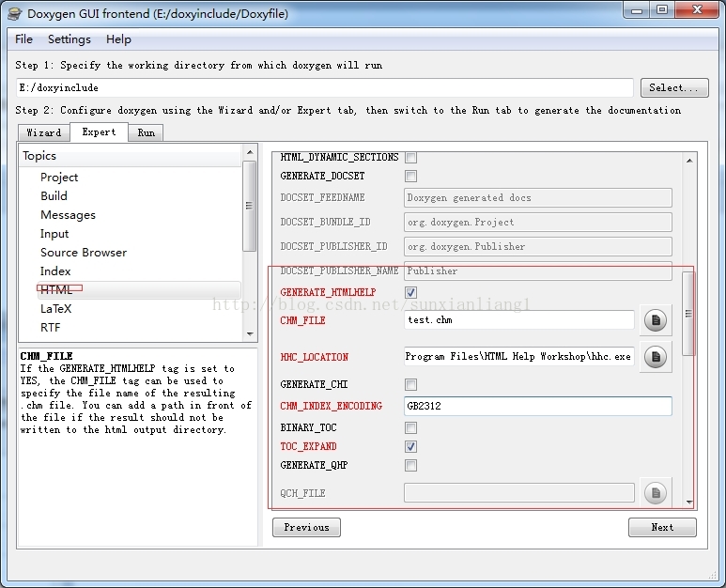Screen dimensions: 726x588
Task: Click the DOCSET_PUBLISHER_ID field
Action: pyautogui.click(x=538, y=246)
